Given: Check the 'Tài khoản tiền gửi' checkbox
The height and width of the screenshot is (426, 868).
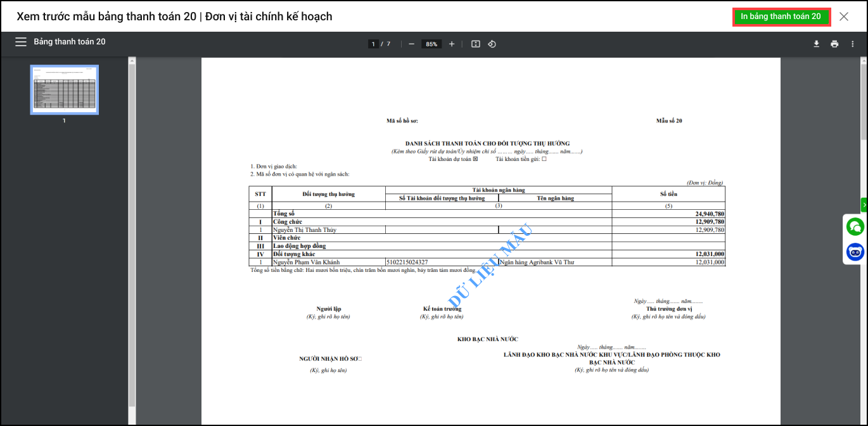Looking at the screenshot, I should (x=544, y=159).
